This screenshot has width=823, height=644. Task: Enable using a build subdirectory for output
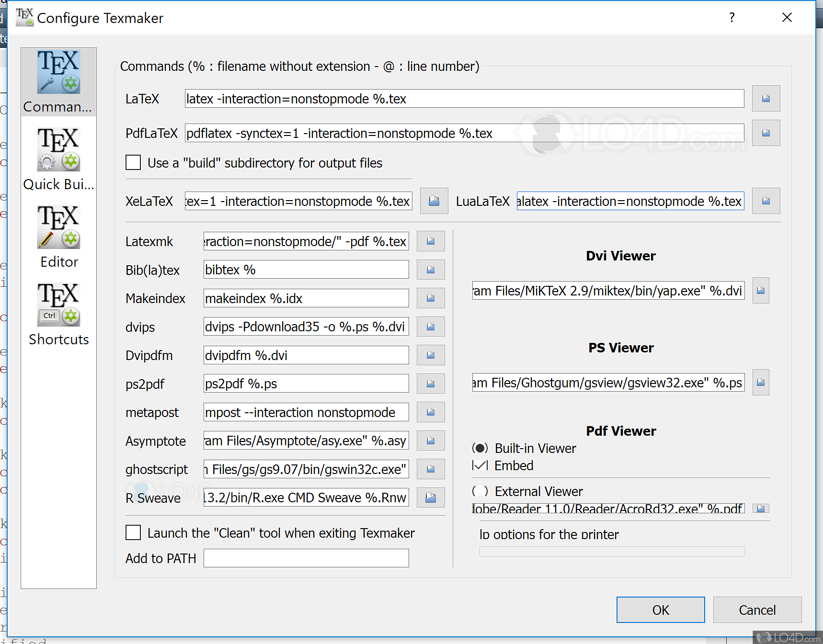point(133,162)
